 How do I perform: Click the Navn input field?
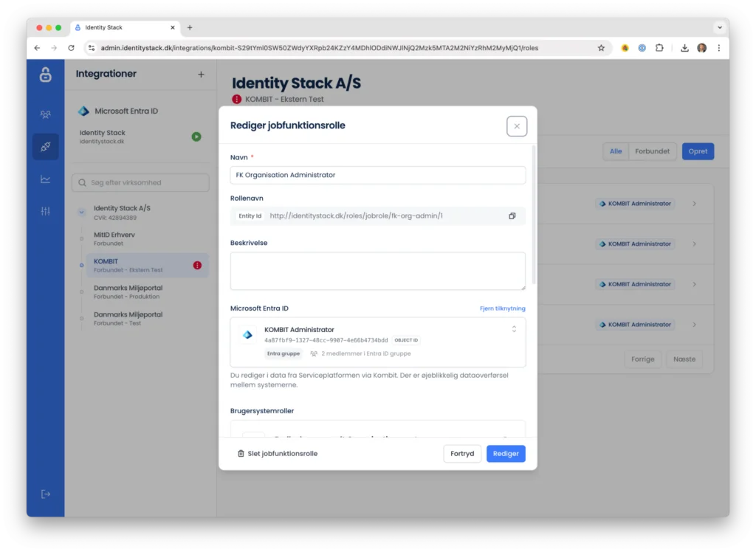pos(377,175)
